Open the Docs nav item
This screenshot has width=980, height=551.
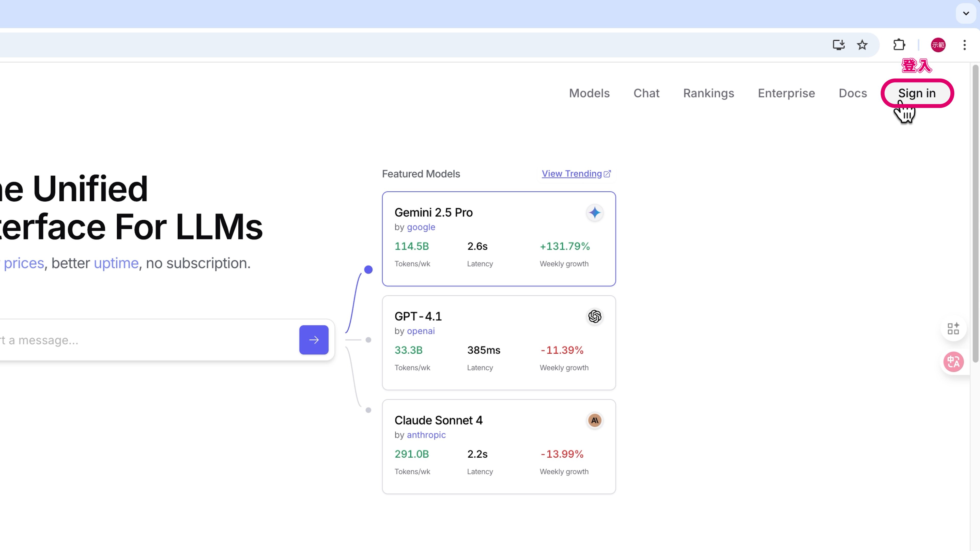tap(853, 93)
